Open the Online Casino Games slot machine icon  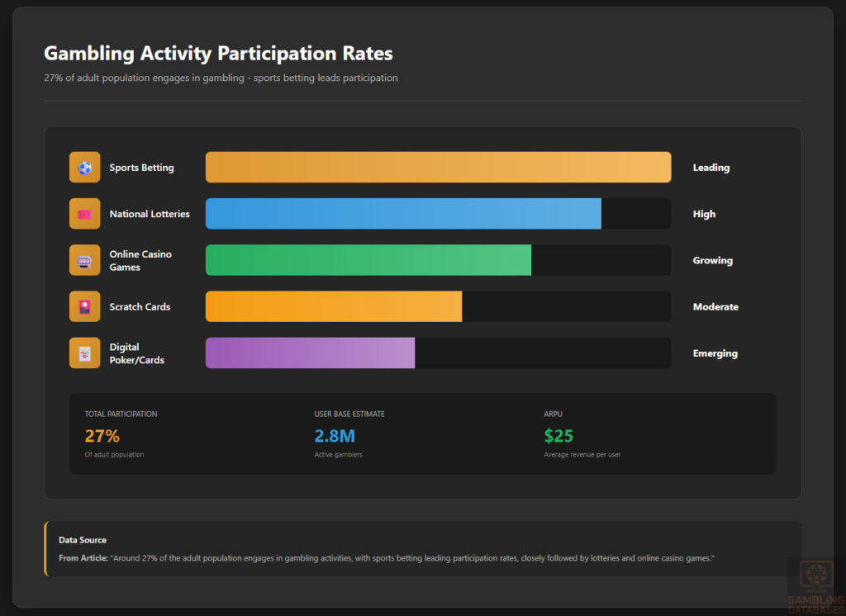(x=83, y=260)
